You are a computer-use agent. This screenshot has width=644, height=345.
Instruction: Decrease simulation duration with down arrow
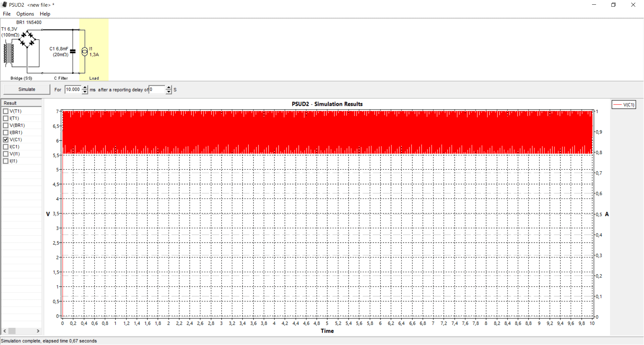point(85,92)
